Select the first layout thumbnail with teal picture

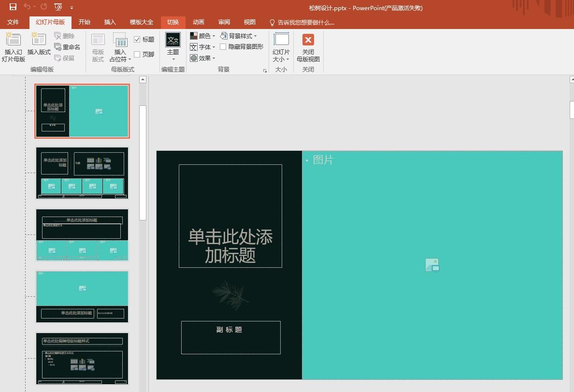pyautogui.click(x=82, y=111)
